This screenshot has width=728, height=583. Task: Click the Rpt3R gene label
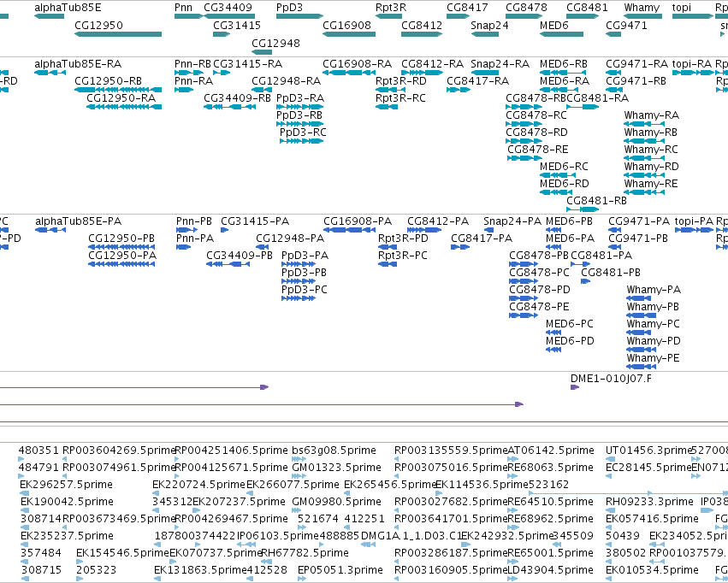(x=391, y=8)
